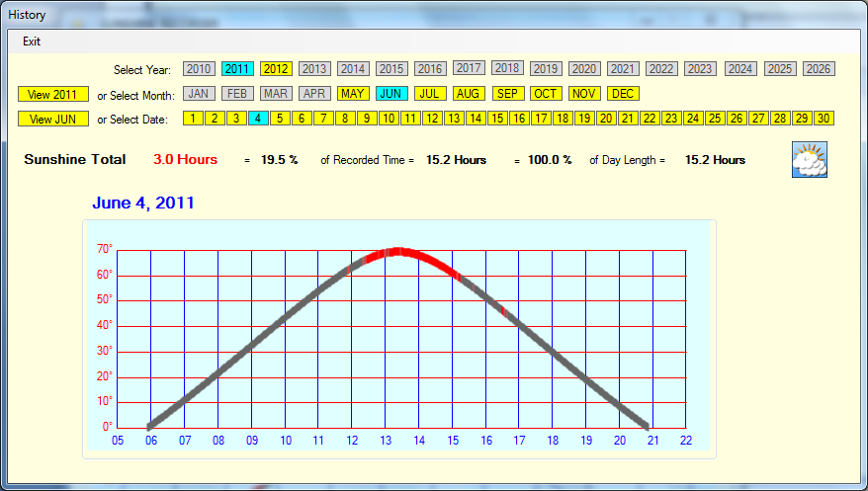
Task: Choose the MAY month button
Action: click(353, 94)
